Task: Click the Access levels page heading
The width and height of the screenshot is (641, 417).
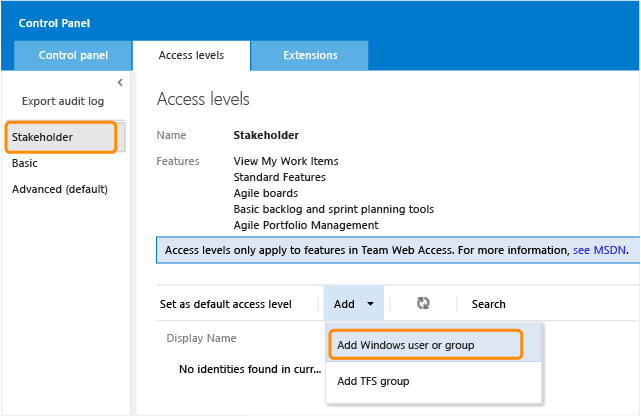Action: coord(203,99)
